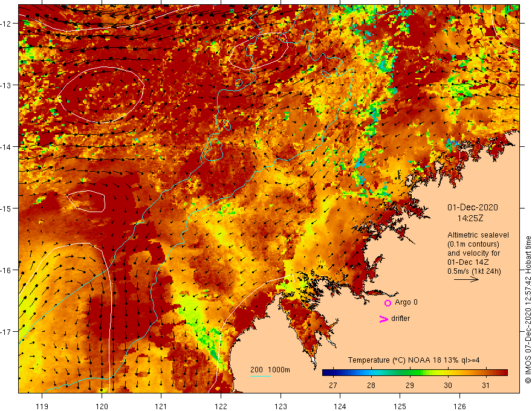Click the longitude axis label 119
Viewport: 532px width, 411px height.
[42, 406]
